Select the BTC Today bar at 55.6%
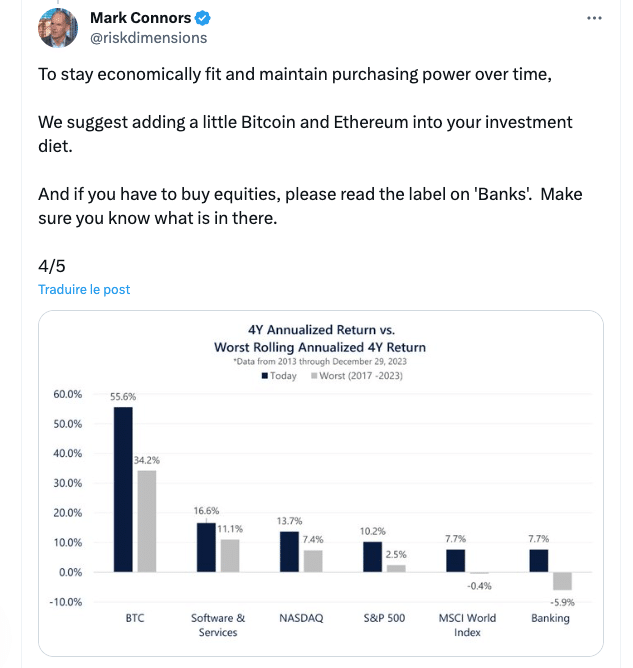The width and height of the screenshot is (633, 668). (122, 489)
